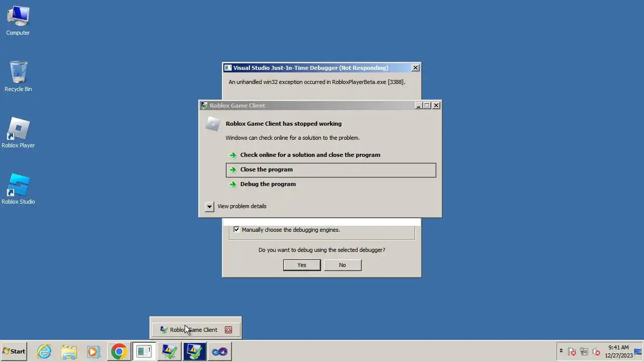Click 'Do you want to debug' question text

click(x=322, y=250)
